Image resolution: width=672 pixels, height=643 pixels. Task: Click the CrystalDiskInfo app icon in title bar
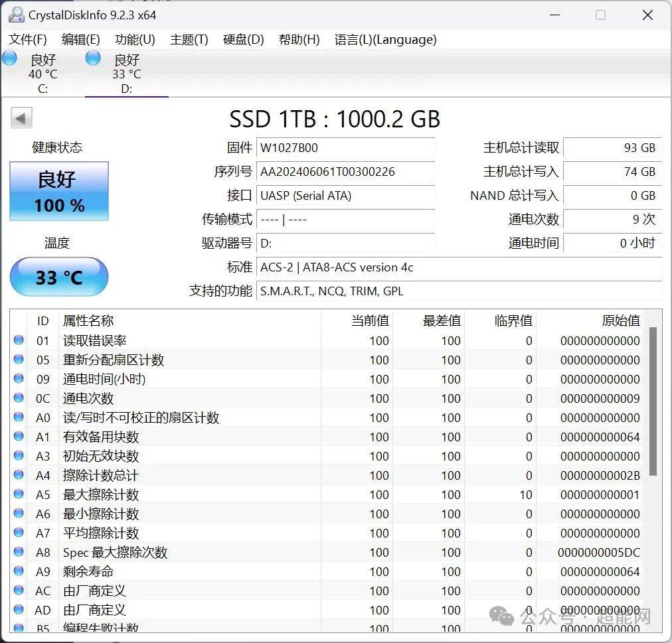pyautogui.click(x=17, y=15)
